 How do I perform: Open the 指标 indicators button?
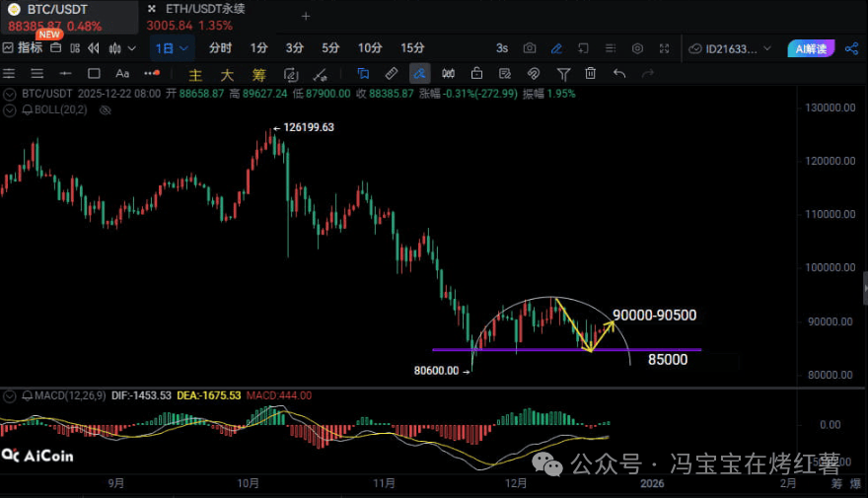click(x=24, y=48)
